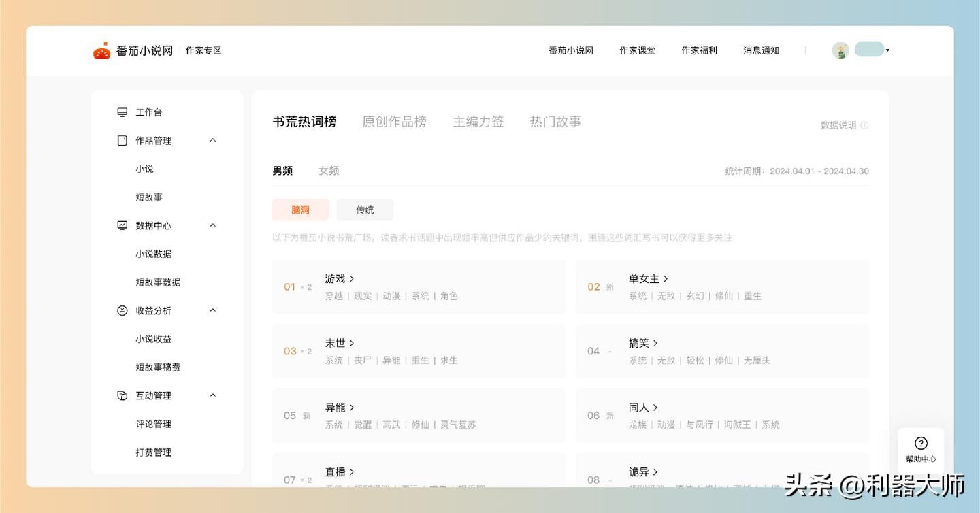The width and height of the screenshot is (980, 513).
Task: Click the user avatar picture
Action: 840,50
